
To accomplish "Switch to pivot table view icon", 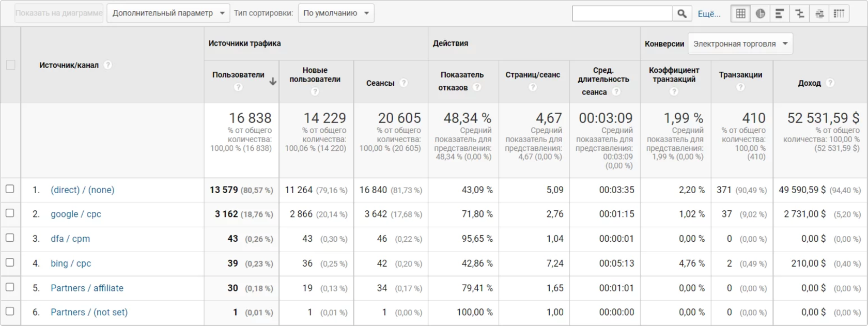I will click(839, 13).
